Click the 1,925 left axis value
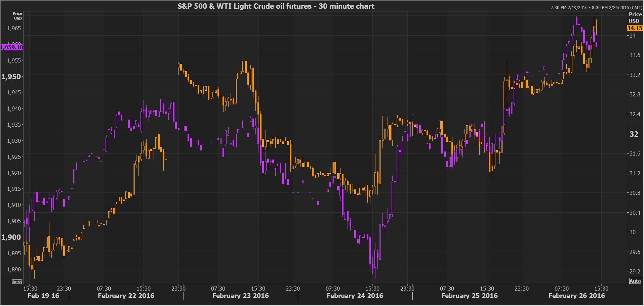The width and height of the screenshot is (644, 306). (14, 157)
